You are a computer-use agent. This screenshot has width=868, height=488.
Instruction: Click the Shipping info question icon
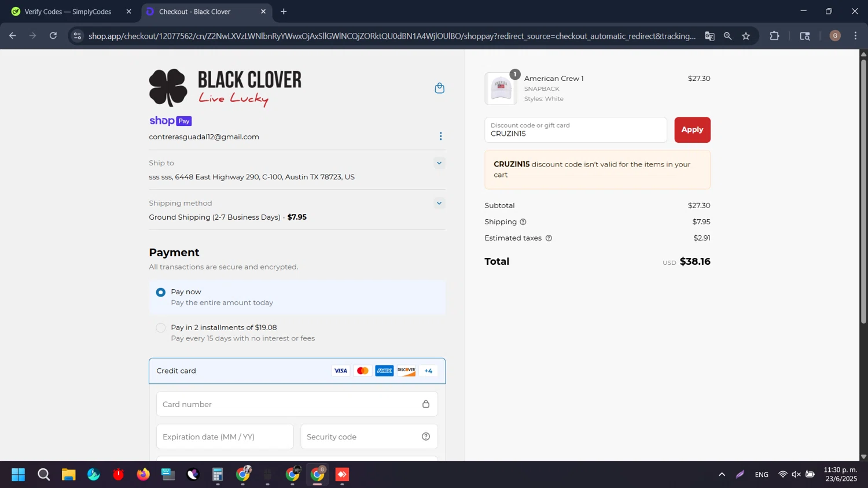click(523, 222)
